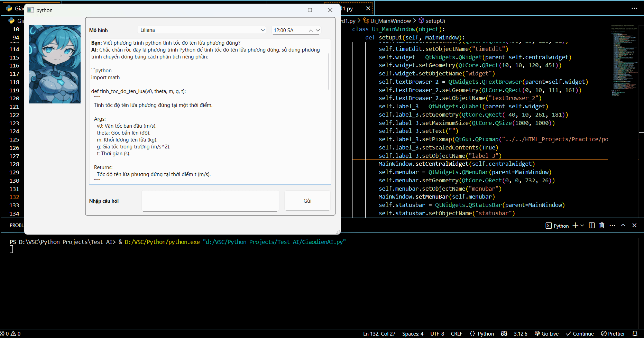Image resolution: width=644 pixels, height=338 pixels.
Task: Open Copilot status icon in status bar
Action: point(504,334)
